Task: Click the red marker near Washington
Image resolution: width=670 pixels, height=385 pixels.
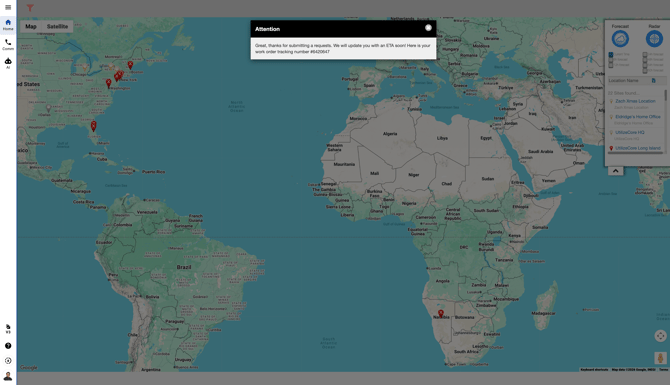Action: [x=109, y=83]
